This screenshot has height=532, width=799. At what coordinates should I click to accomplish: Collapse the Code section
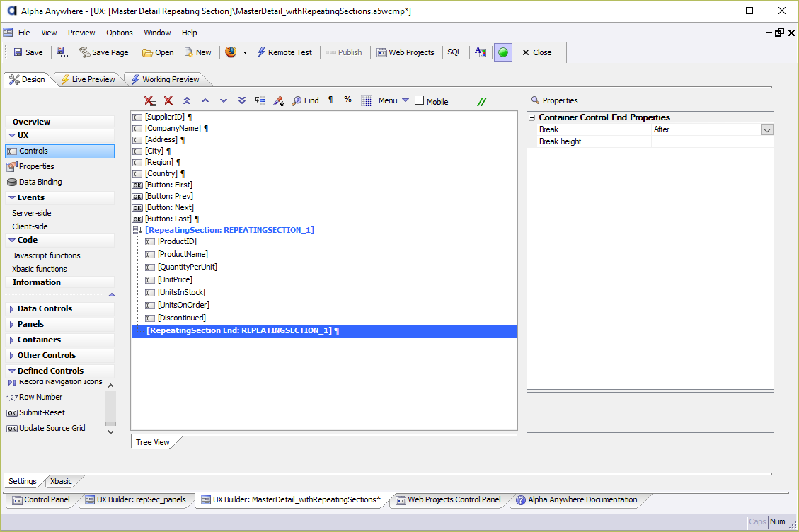pyautogui.click(x=12, y=240)
